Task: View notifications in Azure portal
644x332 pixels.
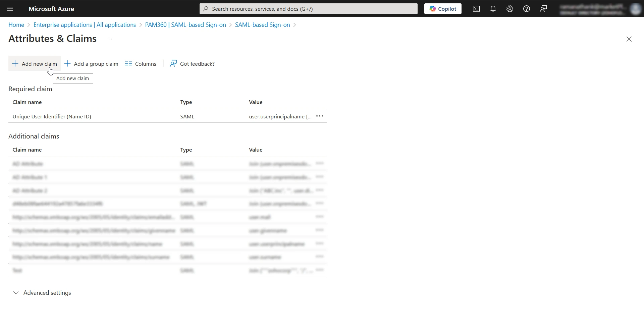Action: click(x=493, y=9)
